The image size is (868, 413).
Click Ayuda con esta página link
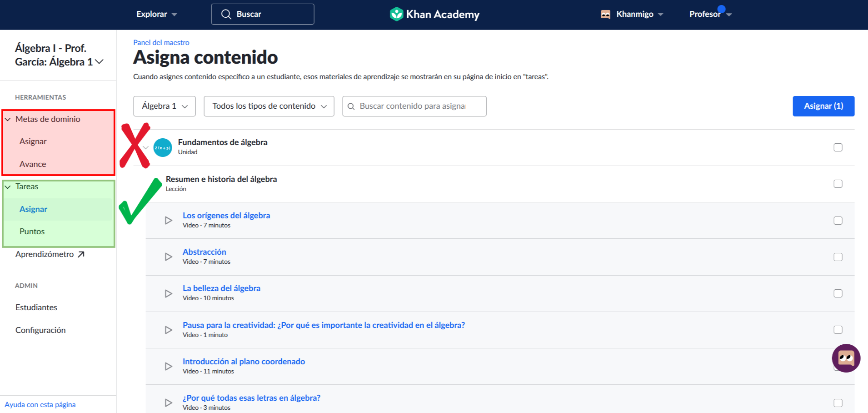[40, 405]
